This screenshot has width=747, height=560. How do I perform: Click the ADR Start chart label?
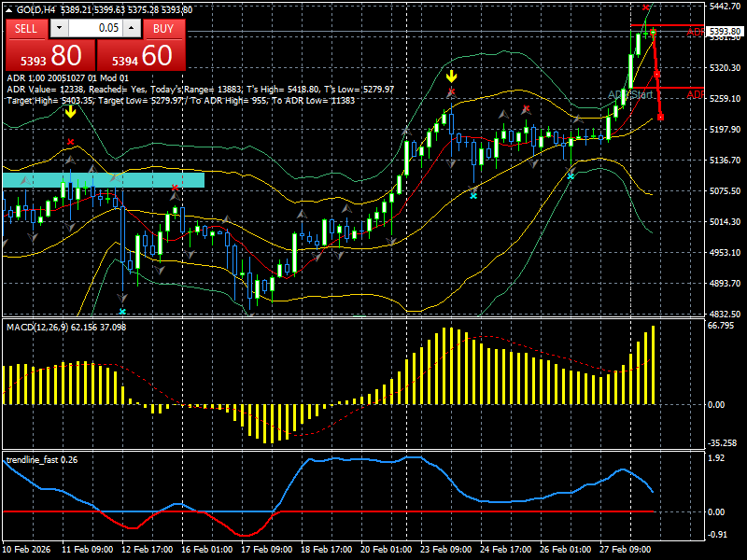[x=630, y=95]
